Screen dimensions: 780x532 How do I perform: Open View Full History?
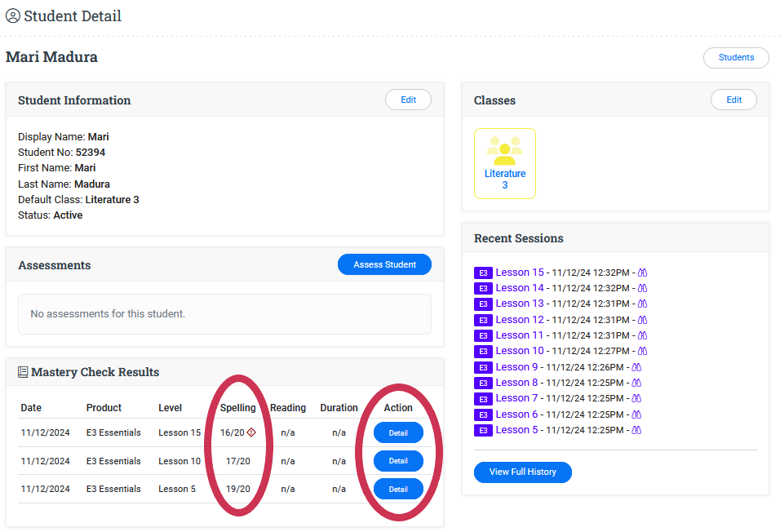[522, 472]
